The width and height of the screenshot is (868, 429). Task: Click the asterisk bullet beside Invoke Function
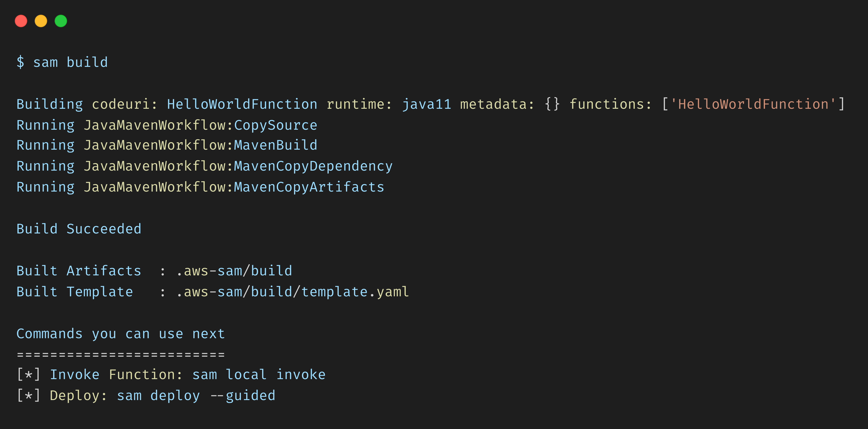29,375
